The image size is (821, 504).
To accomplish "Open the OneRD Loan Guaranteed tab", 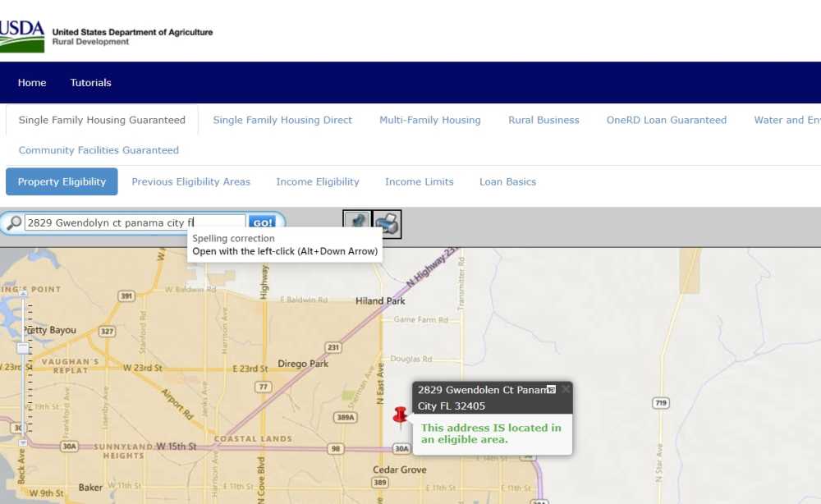I will pos(666,120).
